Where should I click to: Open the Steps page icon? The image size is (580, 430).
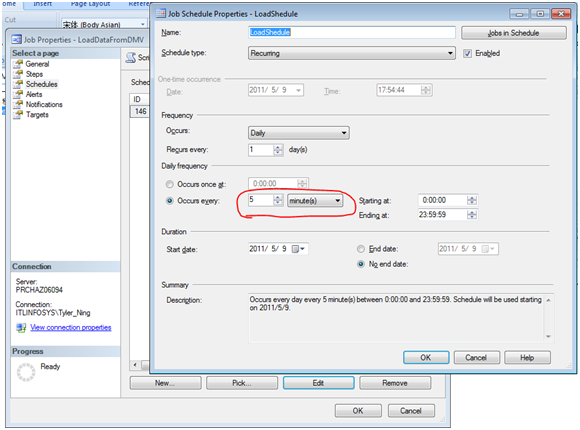[18, 74]
